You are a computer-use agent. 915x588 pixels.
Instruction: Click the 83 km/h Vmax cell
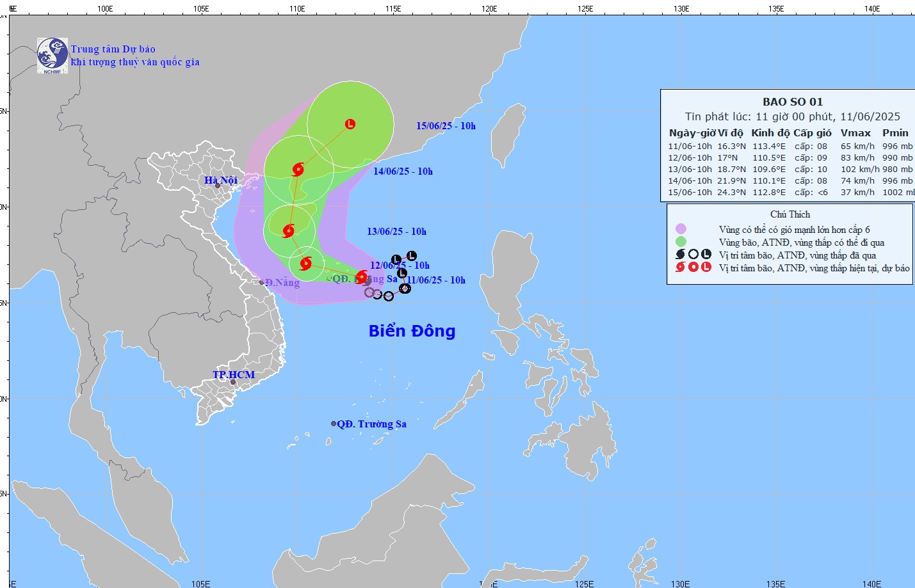coord(857,158)
